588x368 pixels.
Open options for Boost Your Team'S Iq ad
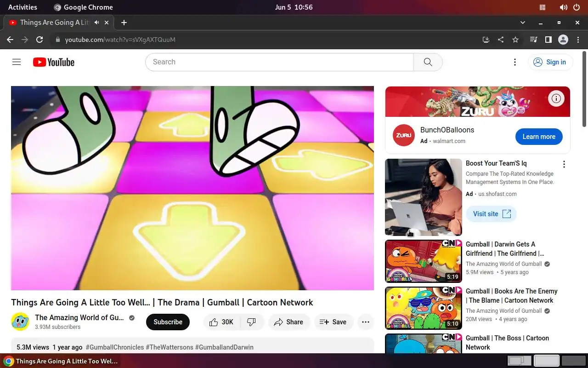tap(564, 164)
